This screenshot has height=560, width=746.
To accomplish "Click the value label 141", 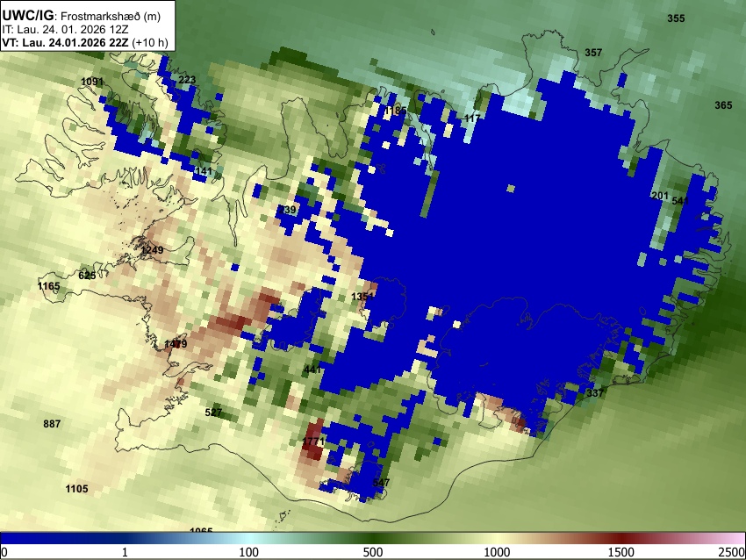I will pos(204,171).
